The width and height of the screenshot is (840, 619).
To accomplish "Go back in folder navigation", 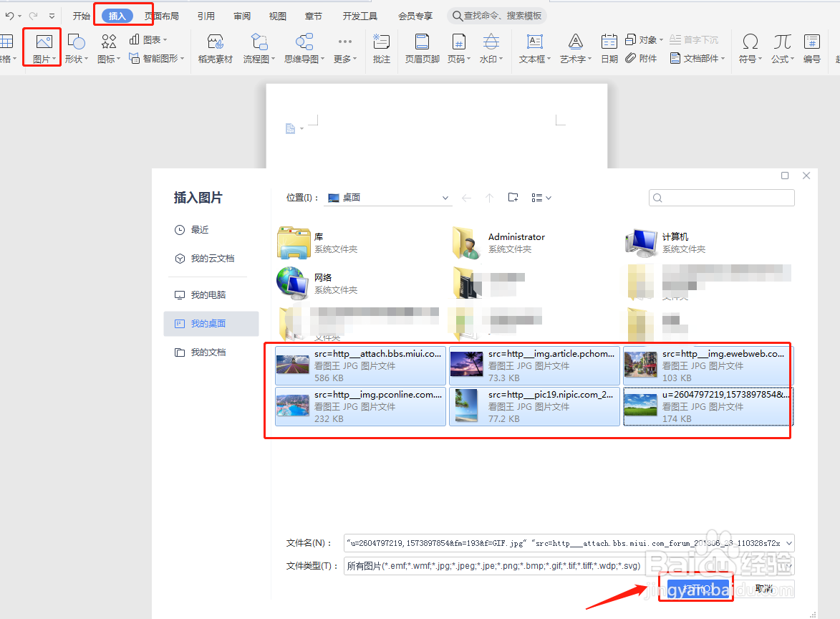I will tap(467, 198).
